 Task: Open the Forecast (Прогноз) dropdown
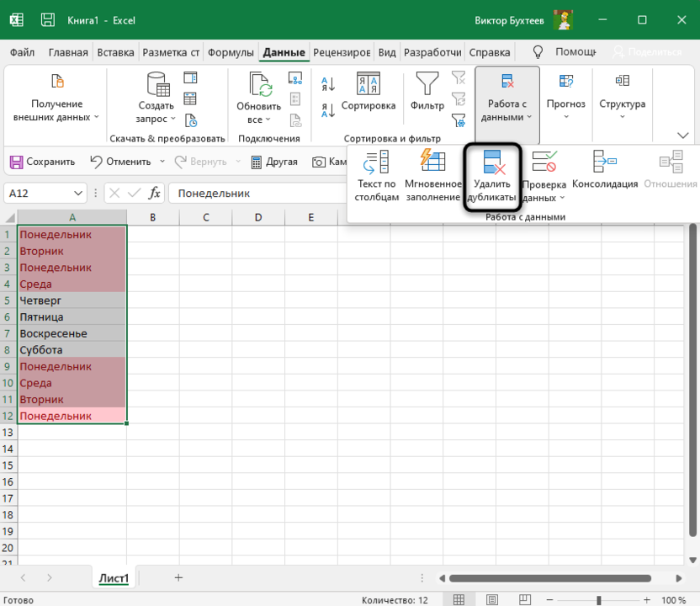565,97
